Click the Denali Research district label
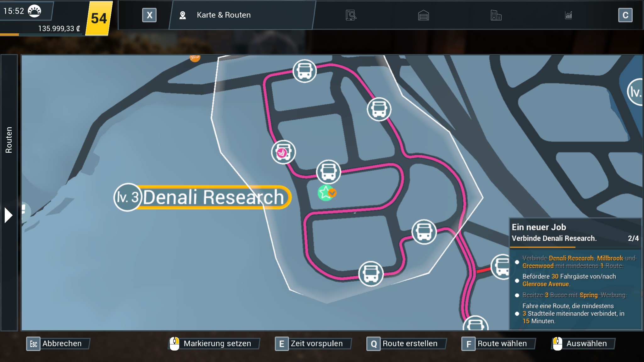 tap(213, 197)
